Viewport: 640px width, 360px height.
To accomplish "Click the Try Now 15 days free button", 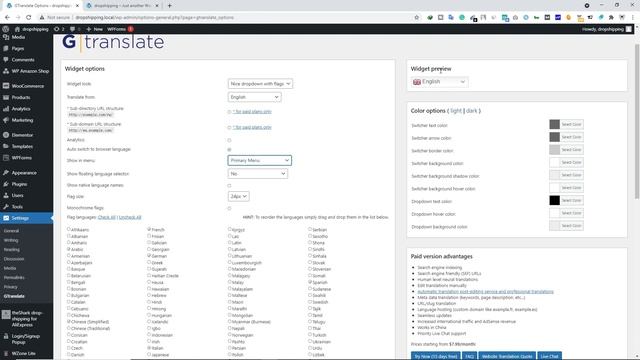I will coord(436,356).
